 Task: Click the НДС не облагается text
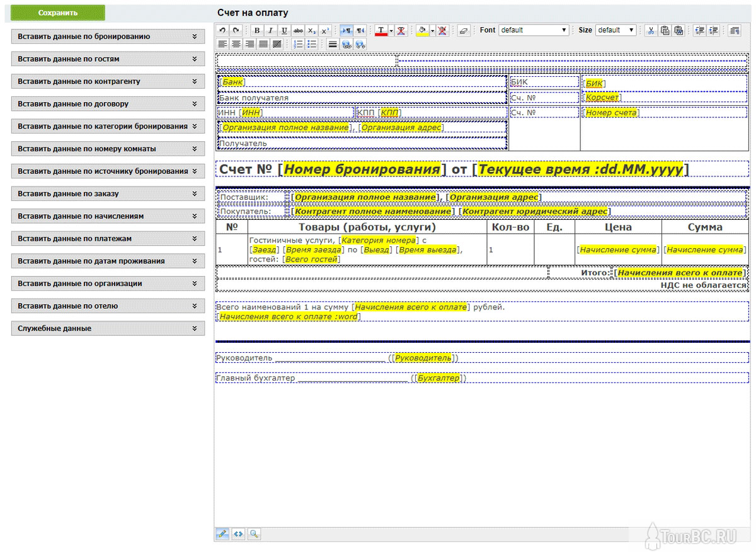(703, 285)
